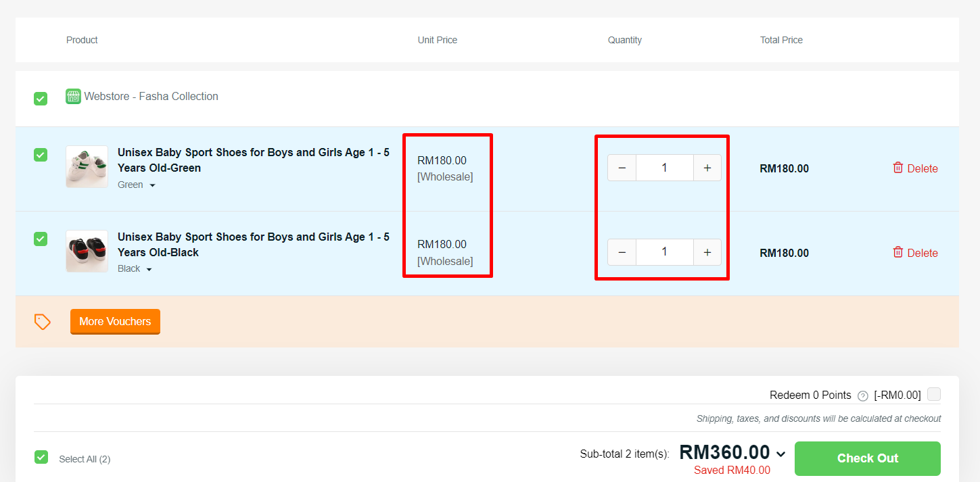Decrease quantity of Green shoes
Viewport: 980px width, 482px height.
[x=622, y=168]
